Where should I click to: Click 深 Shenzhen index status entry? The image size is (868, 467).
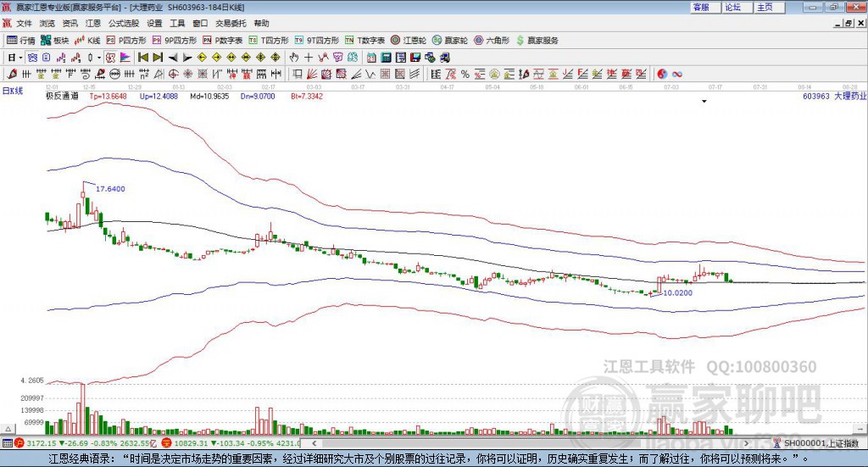(231, 443)
